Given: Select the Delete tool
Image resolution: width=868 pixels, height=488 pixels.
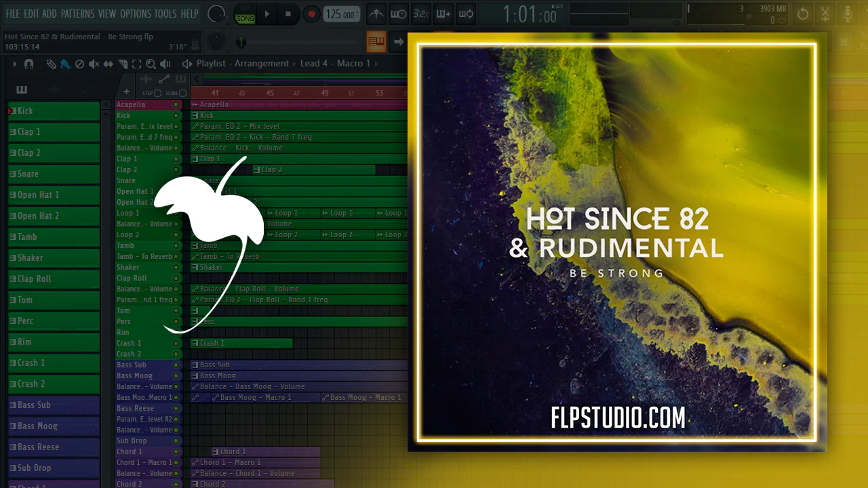Looking at the screenshot, I should pyautogui.click(x=79, y=64).
